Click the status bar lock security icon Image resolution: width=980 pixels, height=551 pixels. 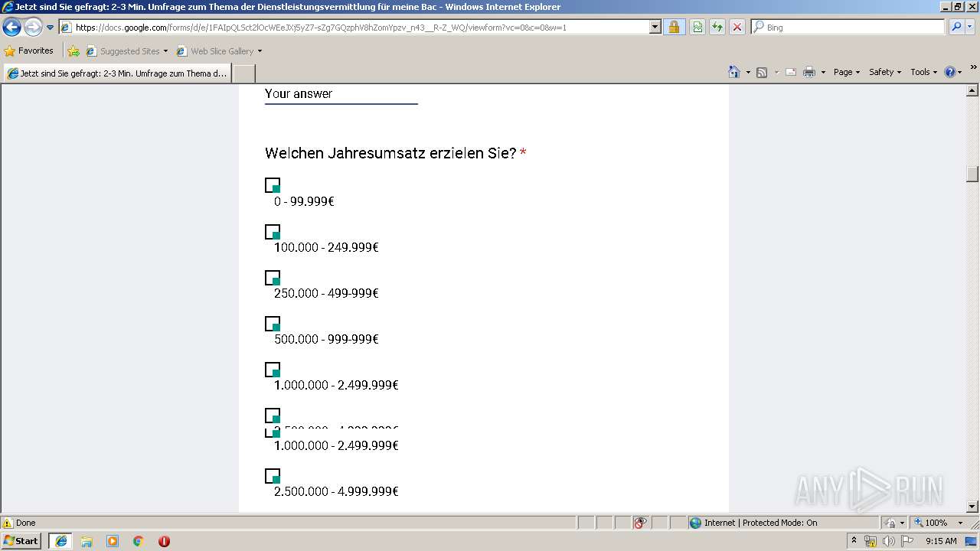tap(890, 523)
